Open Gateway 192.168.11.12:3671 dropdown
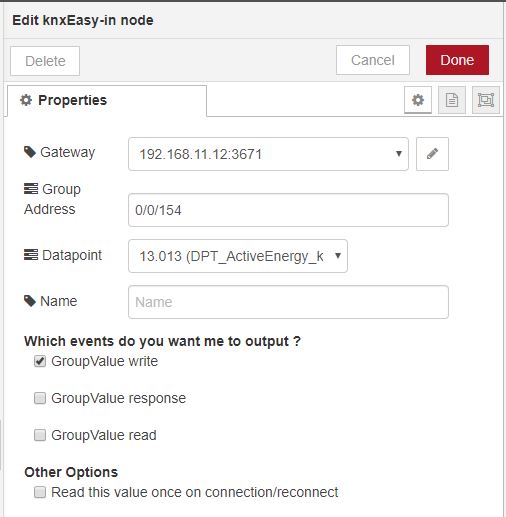This screenshot has width=506, height=517. 268,154
